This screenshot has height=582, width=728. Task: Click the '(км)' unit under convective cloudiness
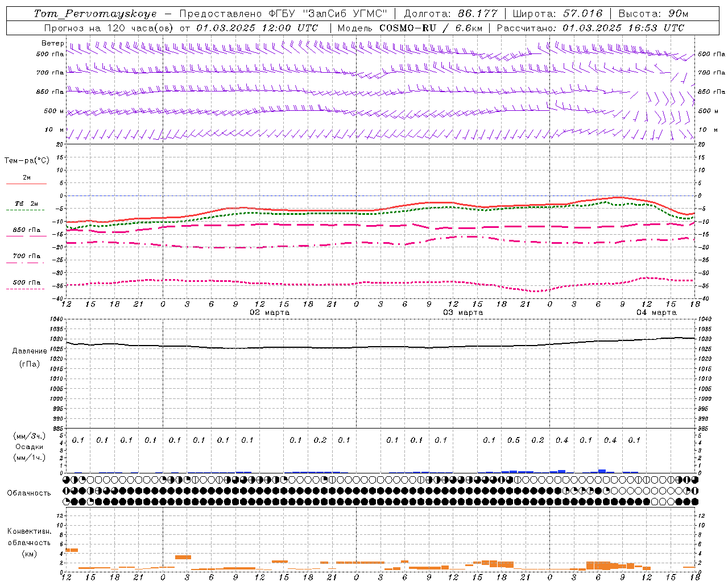coord(30,554)
